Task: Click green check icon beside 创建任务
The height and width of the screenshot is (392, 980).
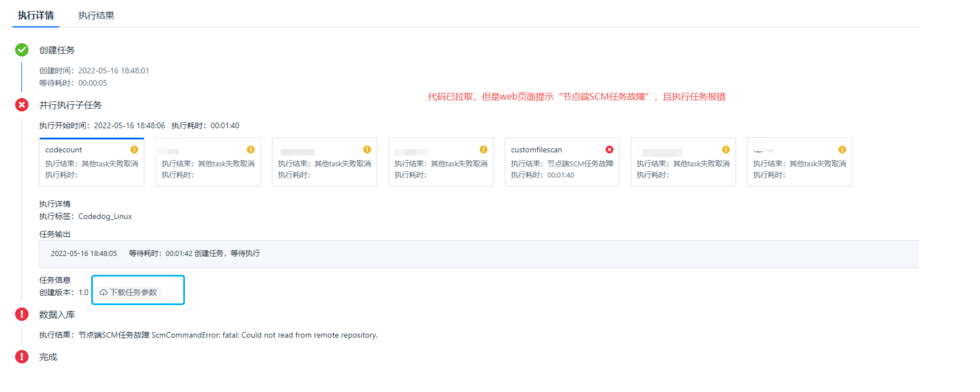Action: point(22,50)
